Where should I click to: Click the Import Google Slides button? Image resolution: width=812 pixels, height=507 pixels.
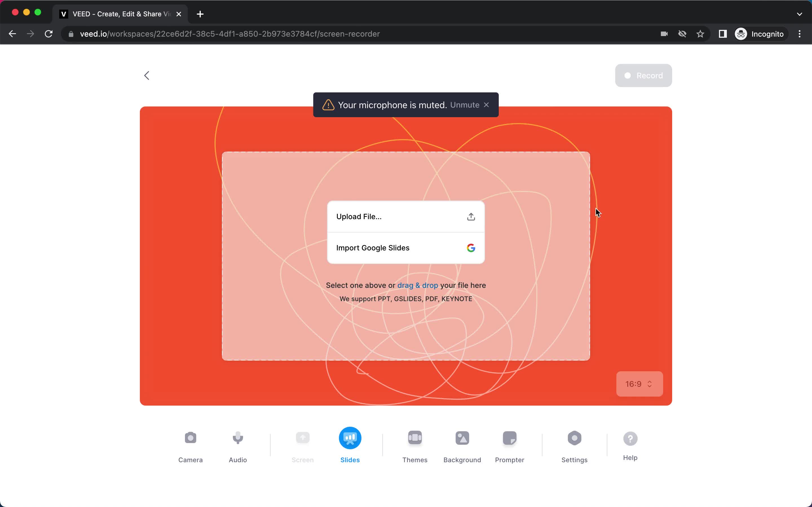coord(406,248)
